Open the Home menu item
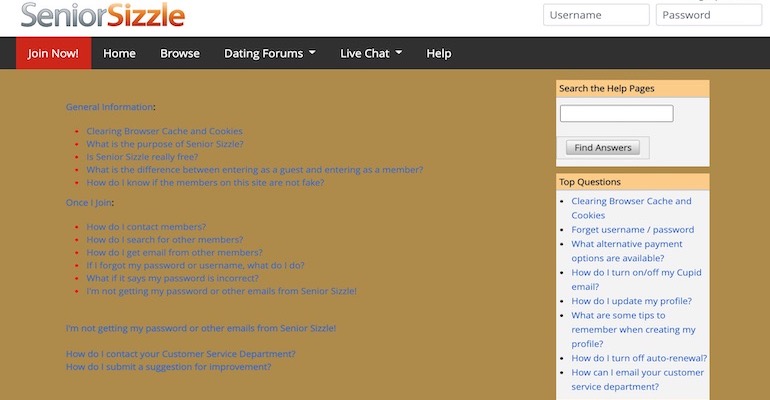This screenshot has width=770, height=400. pyautogui.click(x=119, y=53)
